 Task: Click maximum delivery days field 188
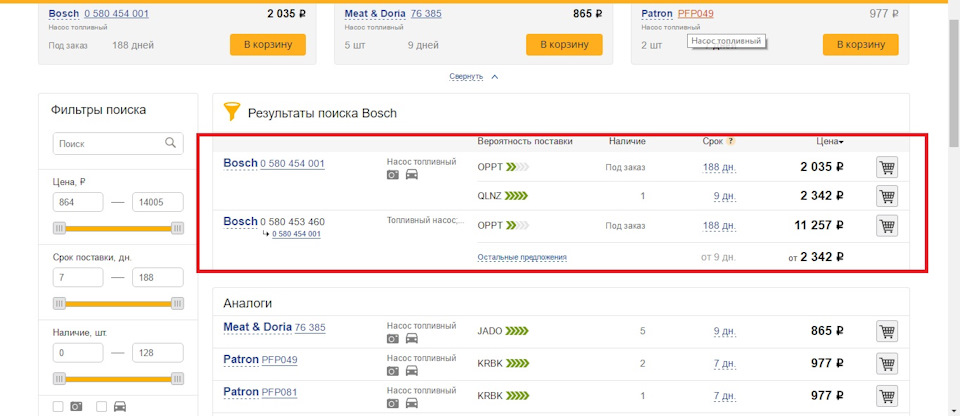coord(158,278)
